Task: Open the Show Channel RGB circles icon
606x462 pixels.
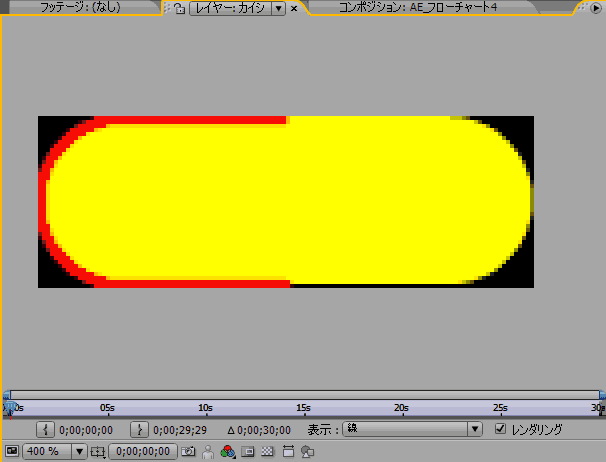Action: [228, 451]
